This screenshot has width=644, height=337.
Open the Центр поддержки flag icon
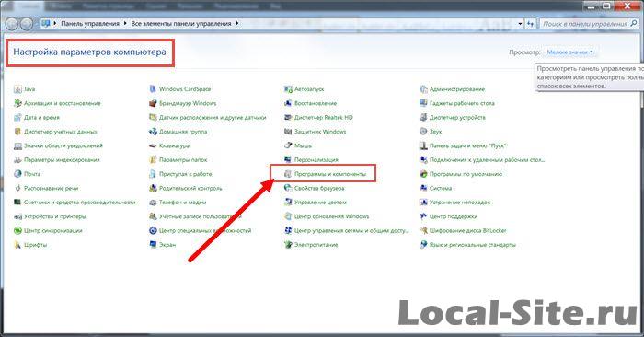coord(423,216)
